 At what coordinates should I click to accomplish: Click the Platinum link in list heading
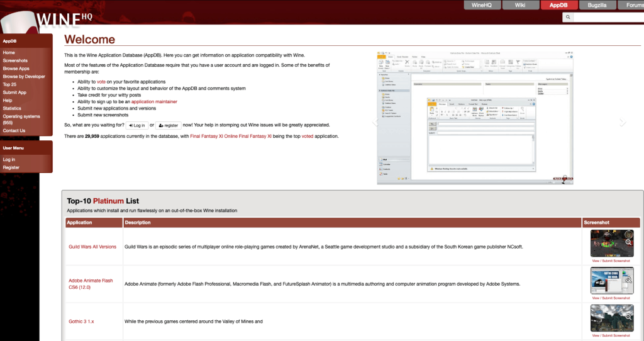108,201
